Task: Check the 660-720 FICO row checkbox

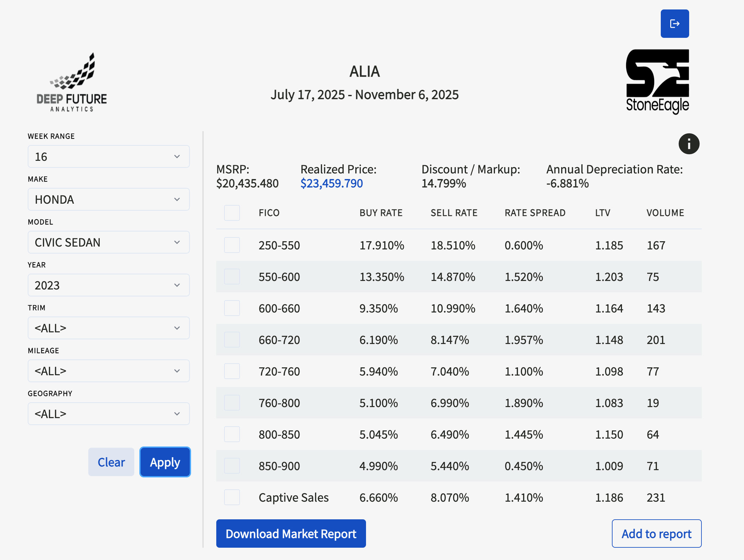Action: tap(232, 340)
